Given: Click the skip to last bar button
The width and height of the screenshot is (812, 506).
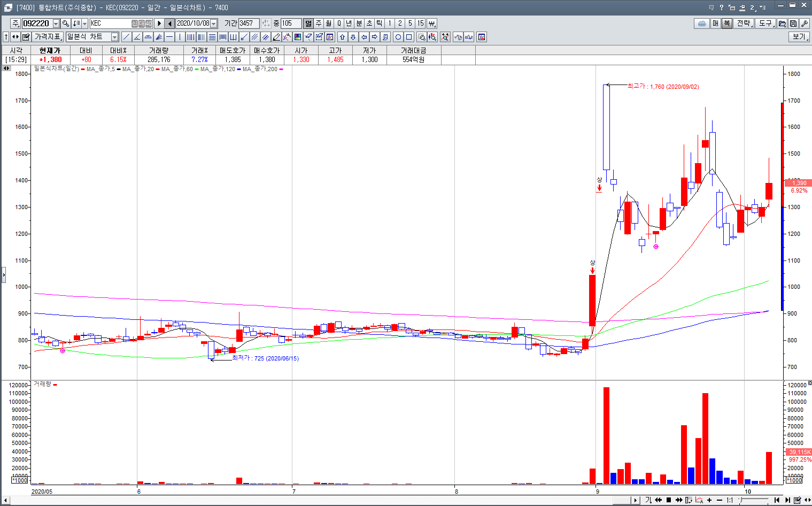Looking at the screenshot, I should pyautogui.click(x=787, y=500).
